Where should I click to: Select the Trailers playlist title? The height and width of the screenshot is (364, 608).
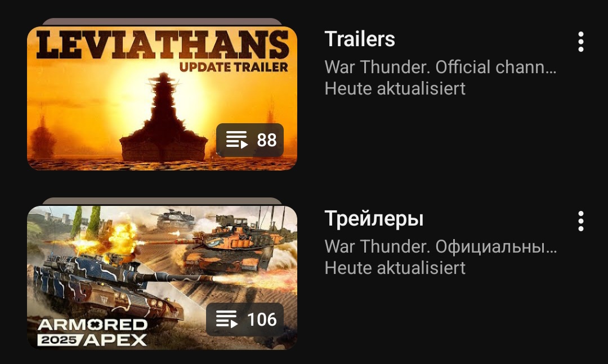359,39
